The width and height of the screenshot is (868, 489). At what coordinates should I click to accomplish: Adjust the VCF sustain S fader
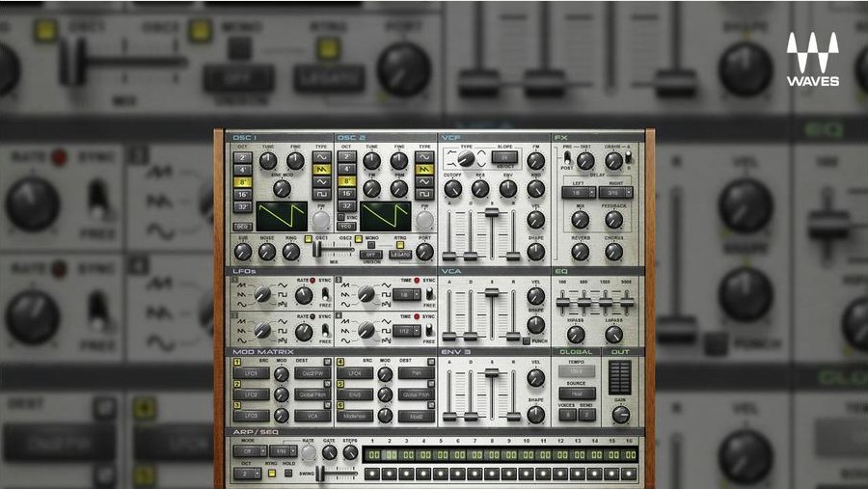click(x=492, y=212)
